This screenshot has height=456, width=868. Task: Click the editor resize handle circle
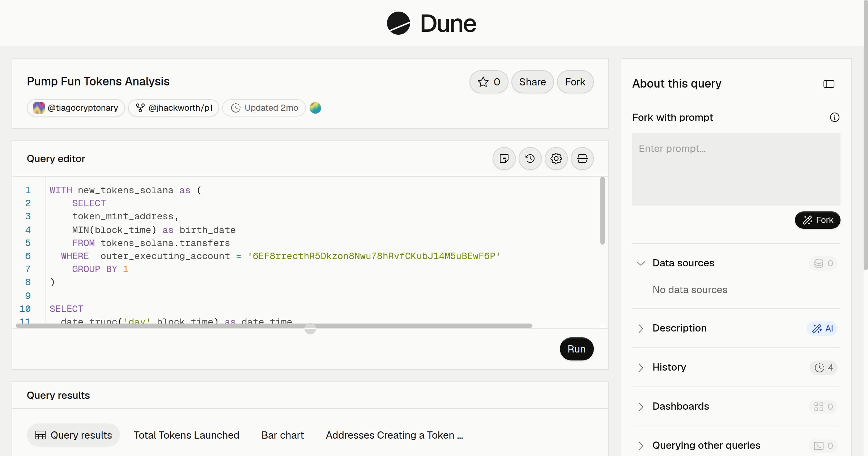pos(310,328)
